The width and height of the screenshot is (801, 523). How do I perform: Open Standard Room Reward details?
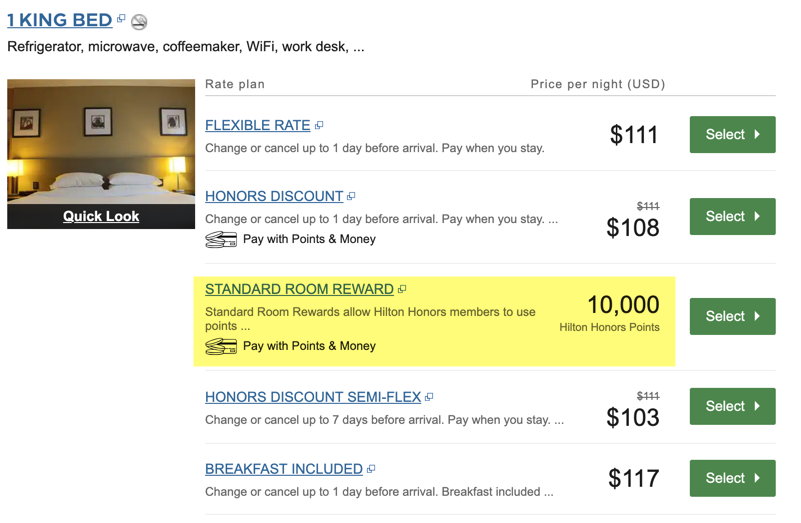click(x=299, y=289)
